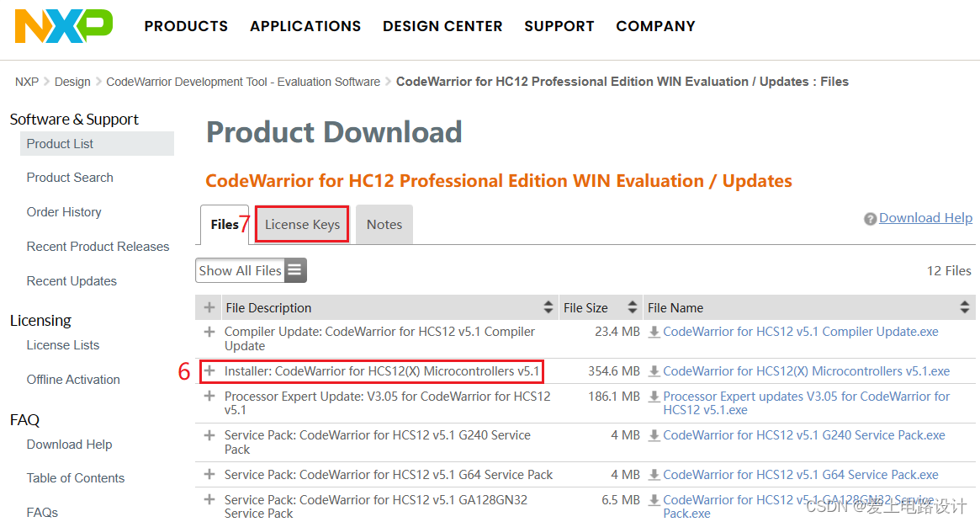
Task: Download CodeWarrior for HCS12 v5.1 Compiler Update.exe
Action: click(x=801, y=332)
